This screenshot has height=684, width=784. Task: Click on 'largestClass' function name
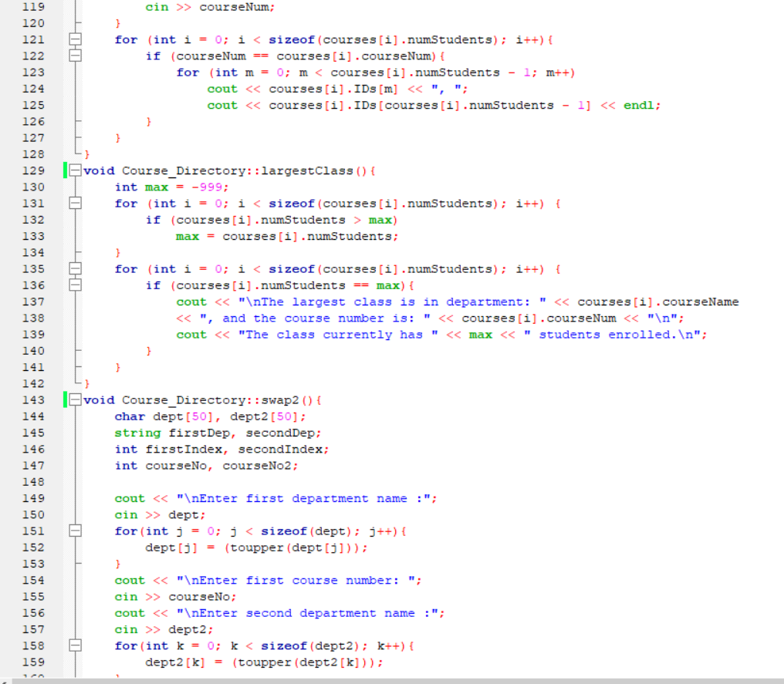click(307, 171)
